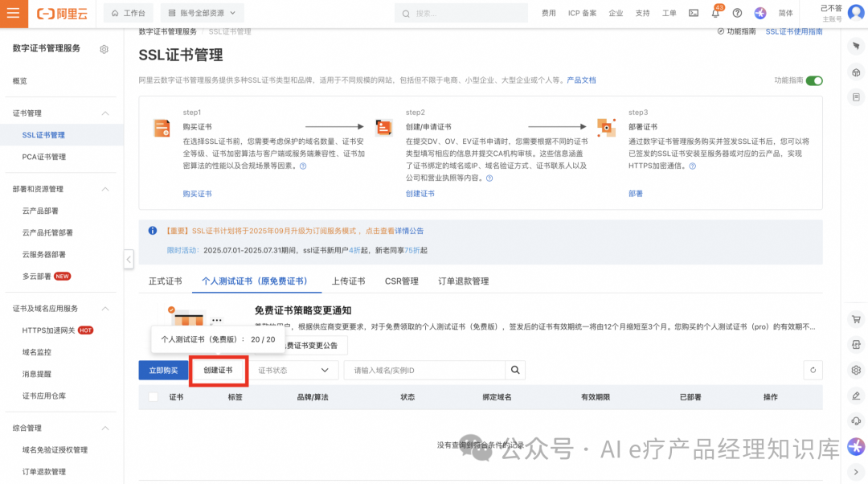
Task: Collapse the 综合管理 section
Action: (x=105, y=428)
